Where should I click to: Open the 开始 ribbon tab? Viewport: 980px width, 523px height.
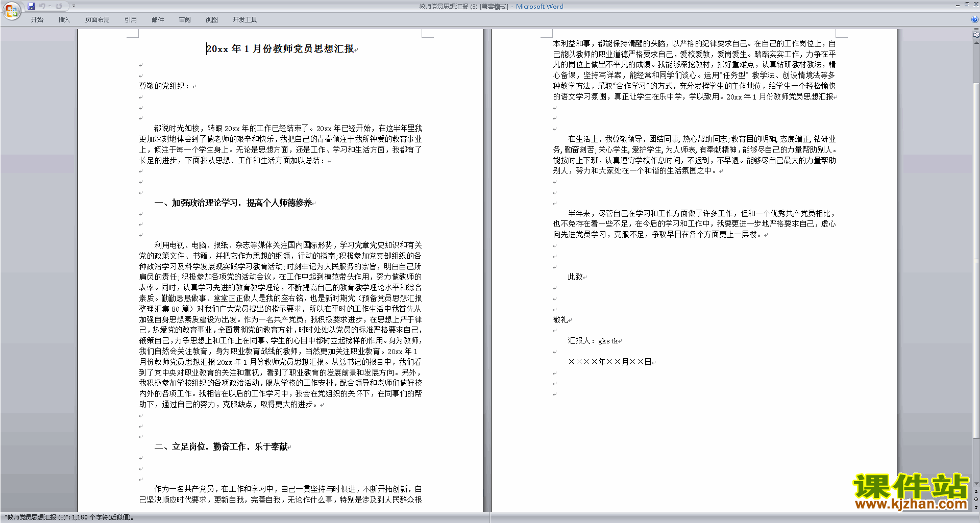pos(37,19)
